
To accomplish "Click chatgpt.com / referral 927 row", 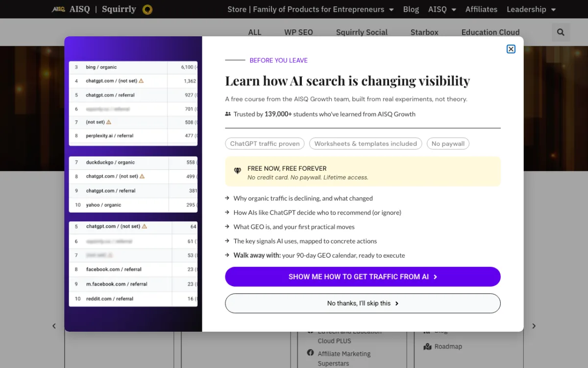I will [133, 95].
